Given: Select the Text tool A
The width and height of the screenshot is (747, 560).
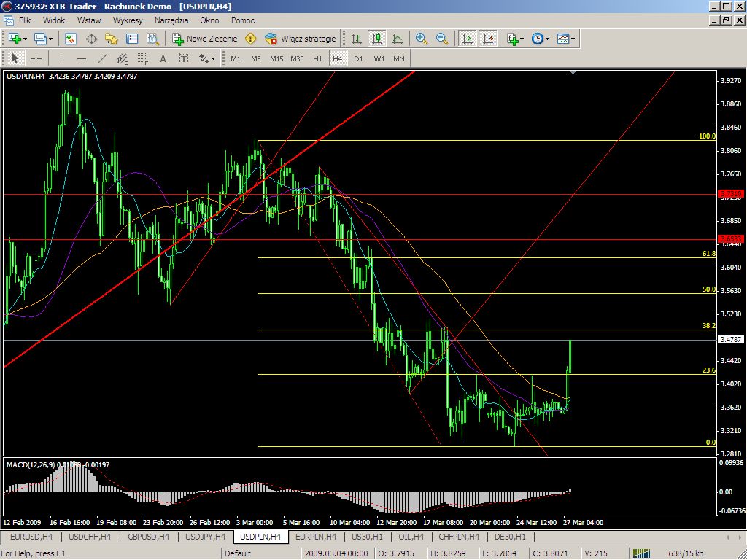Looking at the screenshot, I should (163, 58).
